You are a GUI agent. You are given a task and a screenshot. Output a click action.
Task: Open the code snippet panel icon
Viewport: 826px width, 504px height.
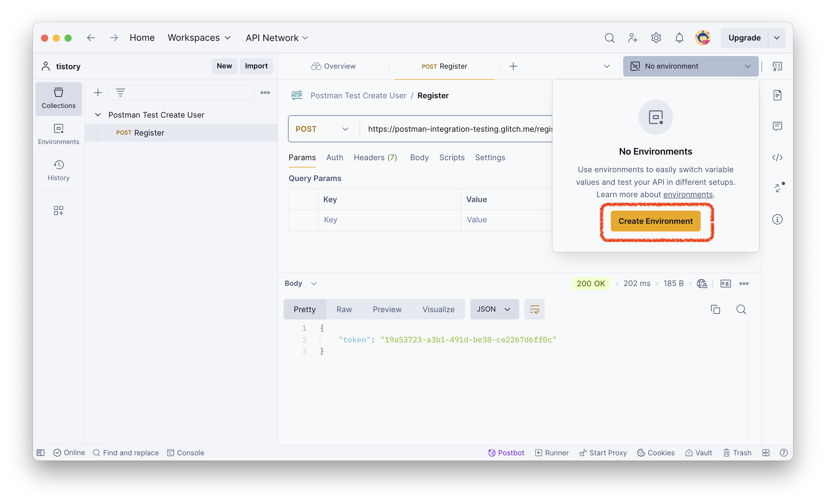pyautogui.click(x=777, y=157)
